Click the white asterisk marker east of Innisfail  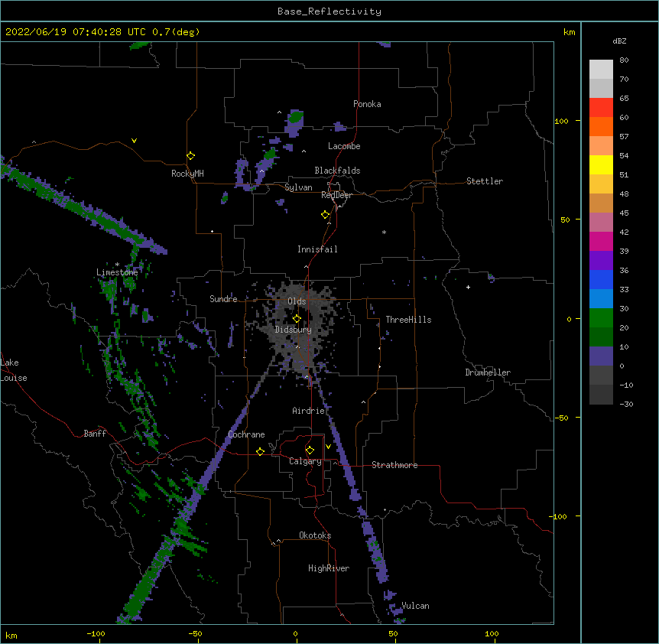[x=384, y=233]
